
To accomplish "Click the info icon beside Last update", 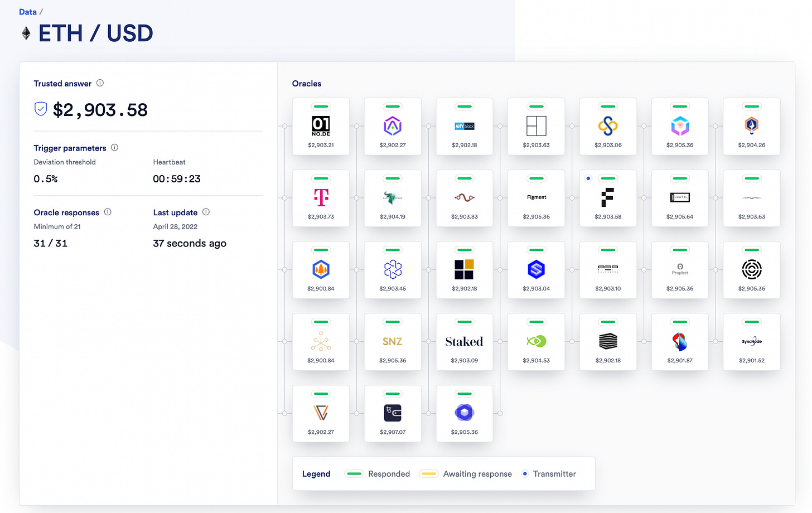I will 206,212.
